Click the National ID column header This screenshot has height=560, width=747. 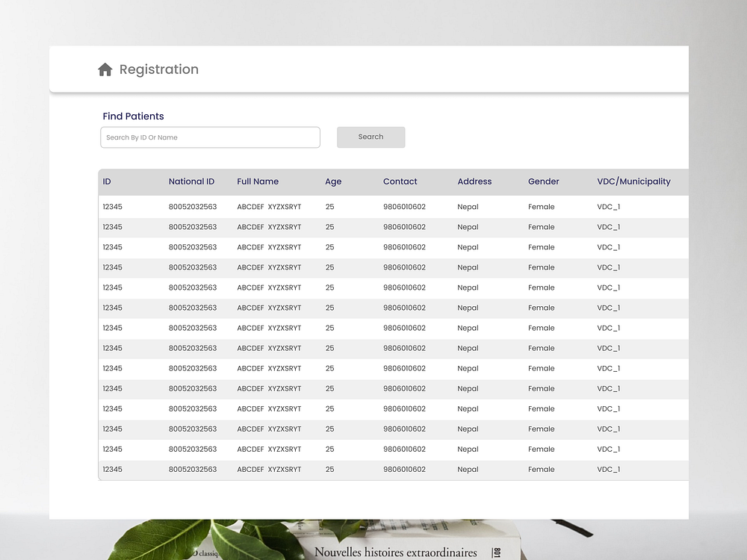pyautogui.click(x=192, y=181)
